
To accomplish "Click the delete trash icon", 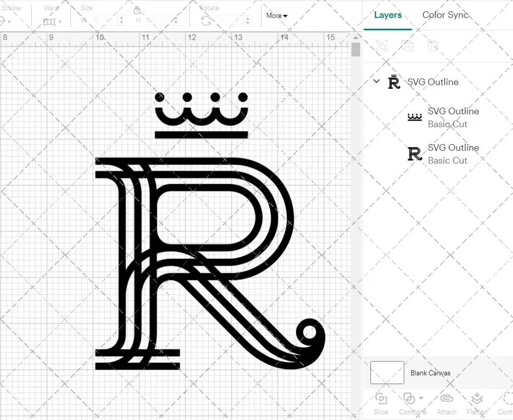I will 433,46.
